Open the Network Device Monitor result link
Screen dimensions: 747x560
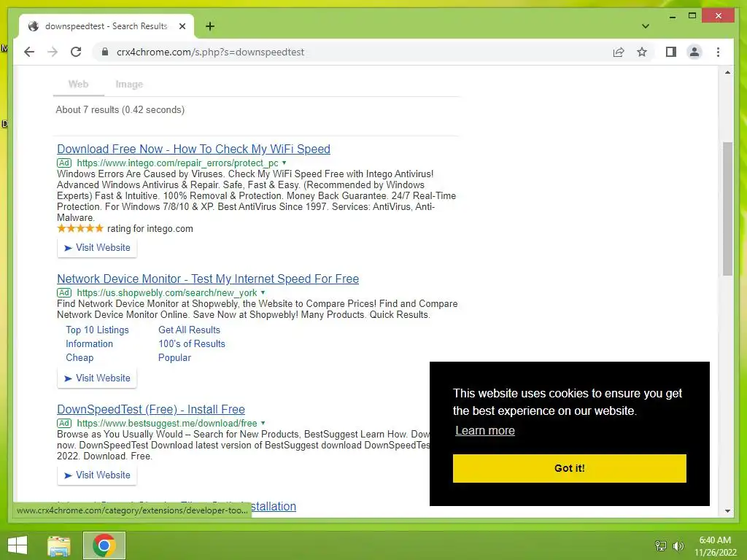click(208, 279)
